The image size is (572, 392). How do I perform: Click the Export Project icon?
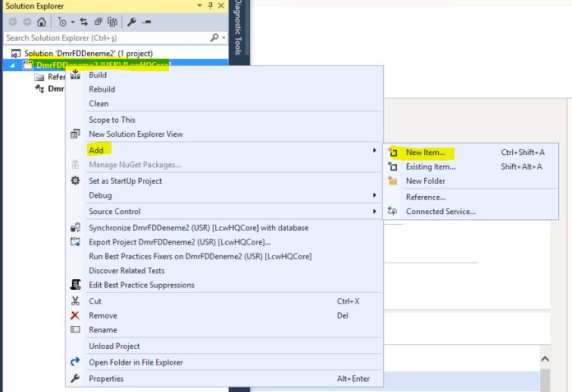(x=75, y=241)
